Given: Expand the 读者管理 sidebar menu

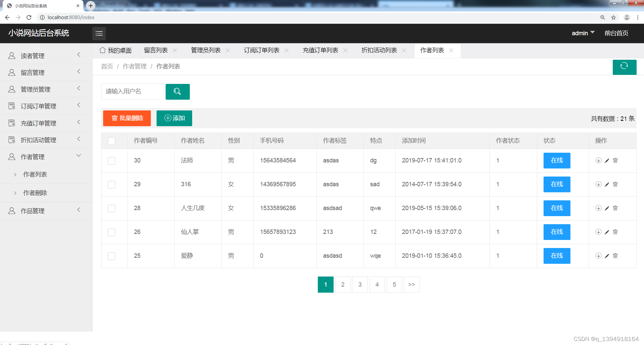Looking at the screenshot, I should click(46, 56).
